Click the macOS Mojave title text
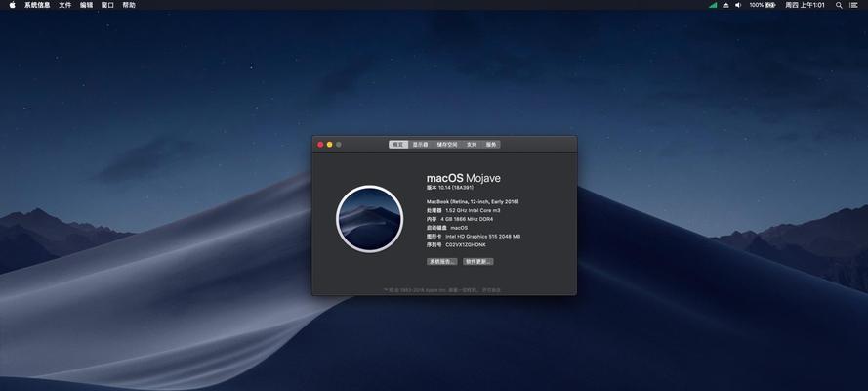This screenshot has width=868, height=391. (464, 178)
